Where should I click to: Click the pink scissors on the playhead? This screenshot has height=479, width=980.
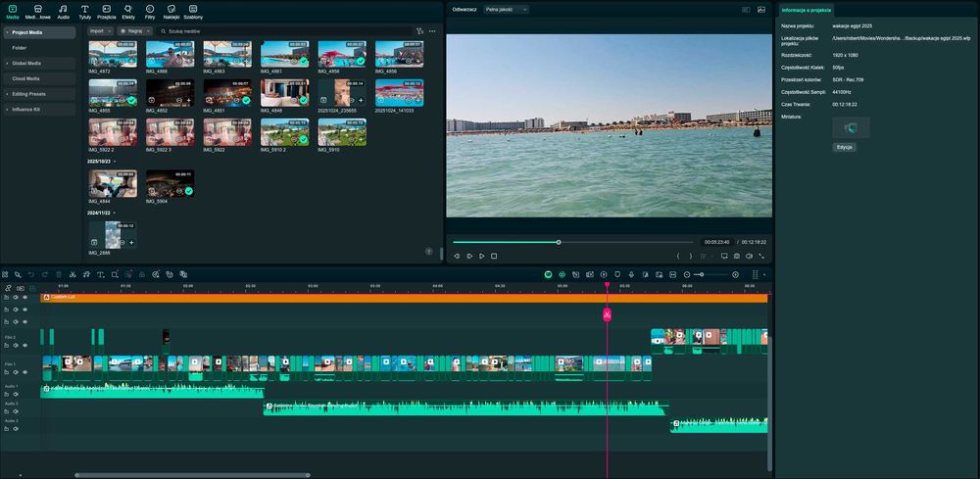coord(607,314)
